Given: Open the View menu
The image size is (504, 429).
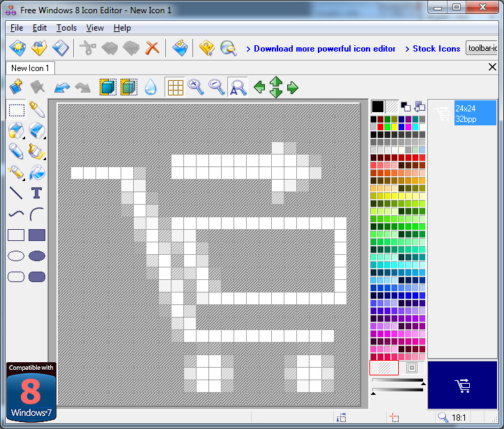Looking at the screenshot, I should 95,28.
